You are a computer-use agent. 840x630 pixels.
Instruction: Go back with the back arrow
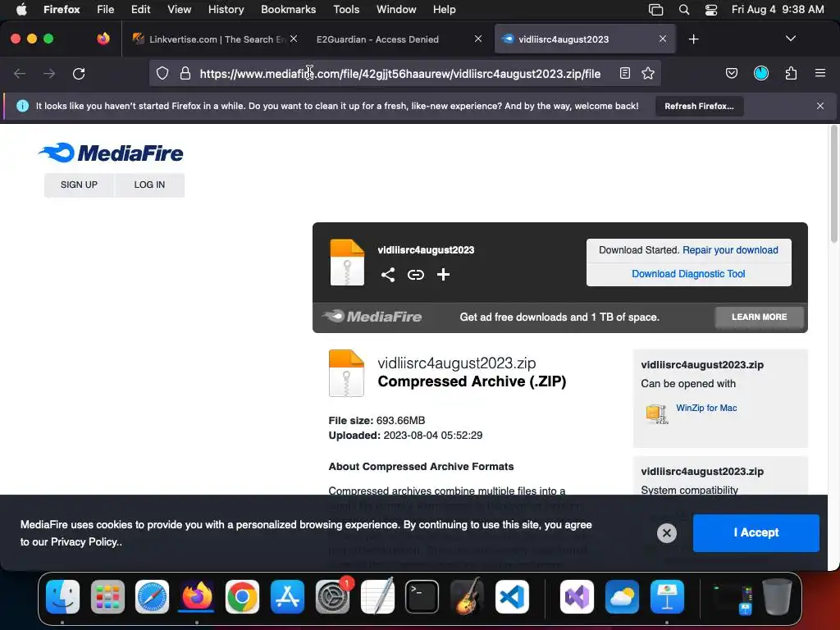pyautogui.click(x=20, y=73)
